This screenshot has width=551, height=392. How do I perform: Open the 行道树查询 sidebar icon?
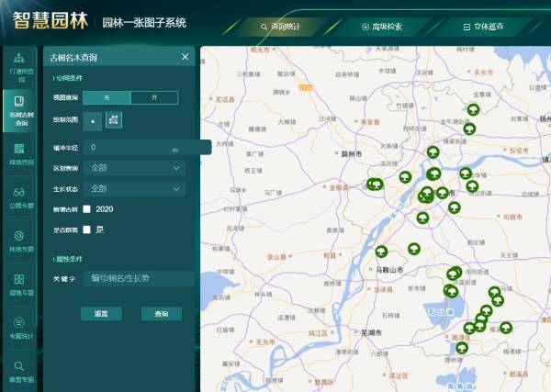(18, 64)
